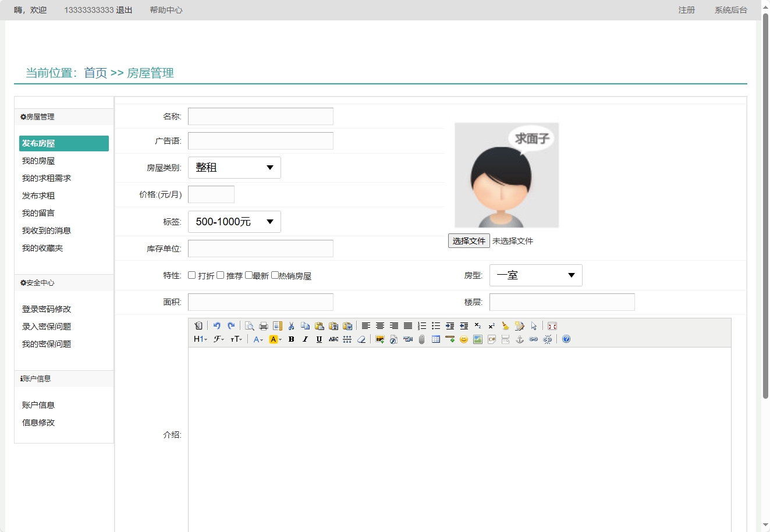Open the editor help icon
Image resolution: width=770 pixels, height=532 pixels.
tap(566, 339)
